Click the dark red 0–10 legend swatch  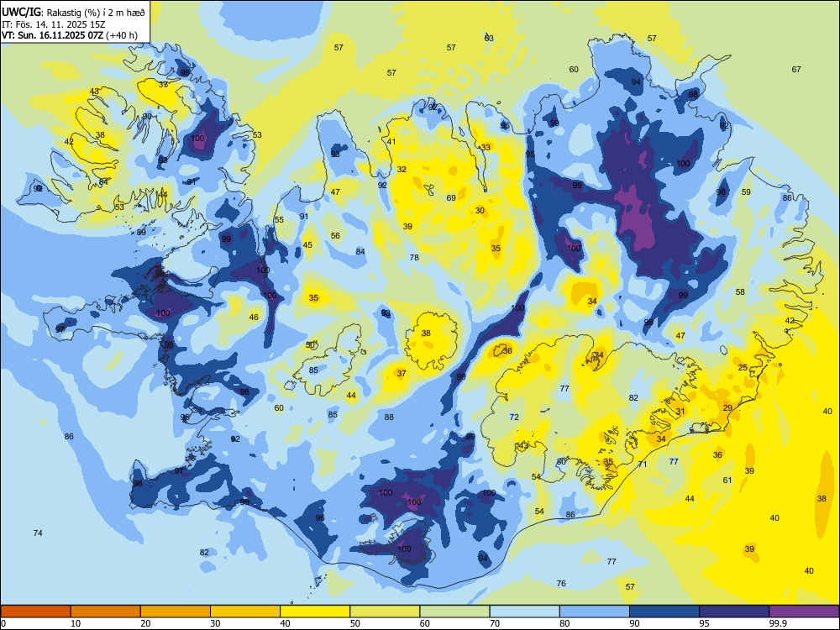click(35, 612)
